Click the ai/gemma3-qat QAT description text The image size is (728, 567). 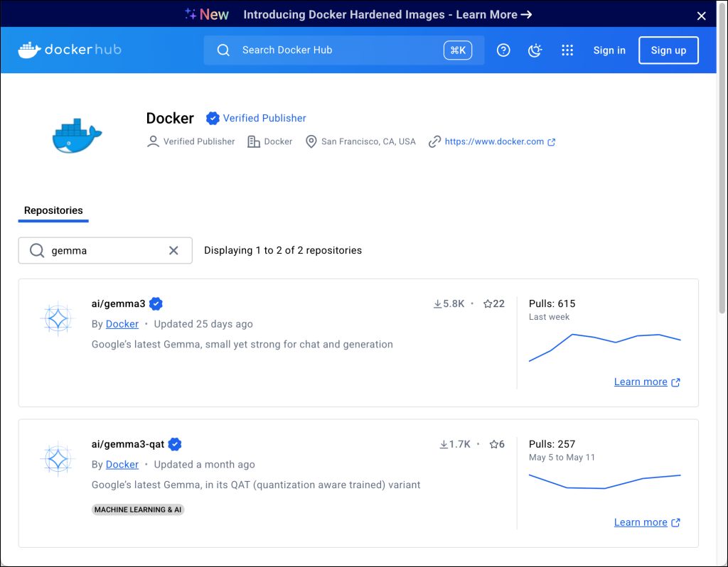tap(256, 485)
